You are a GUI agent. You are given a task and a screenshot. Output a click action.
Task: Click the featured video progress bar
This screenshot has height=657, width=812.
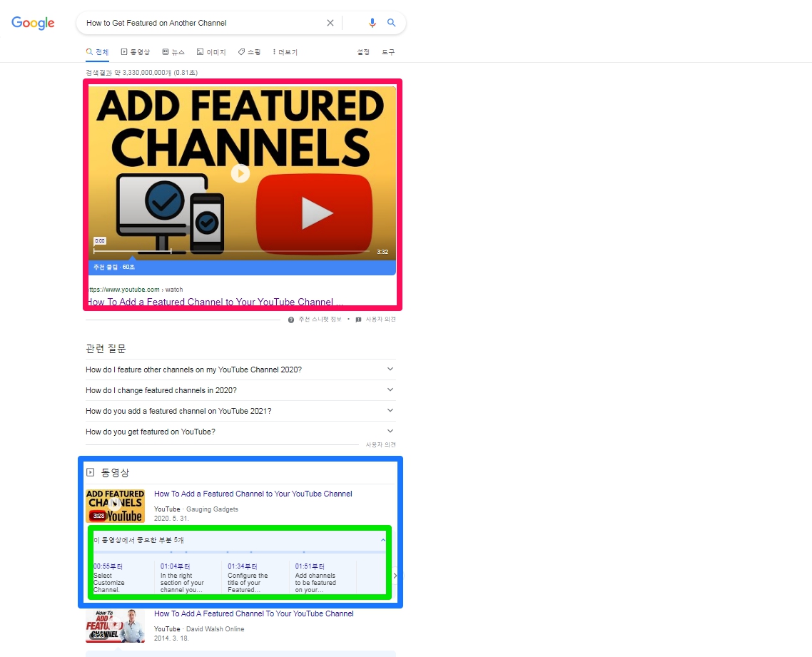coord(231,252)
